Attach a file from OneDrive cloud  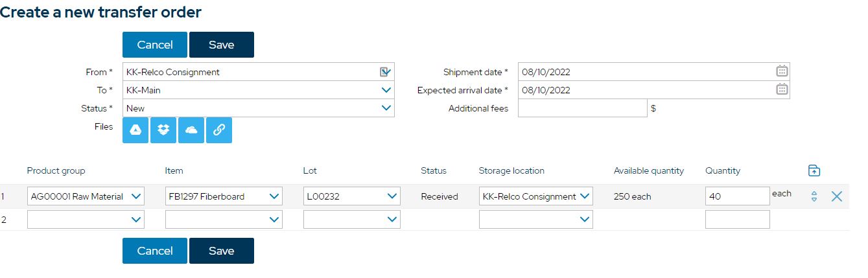pyautogui.click(x=191, y=130)
